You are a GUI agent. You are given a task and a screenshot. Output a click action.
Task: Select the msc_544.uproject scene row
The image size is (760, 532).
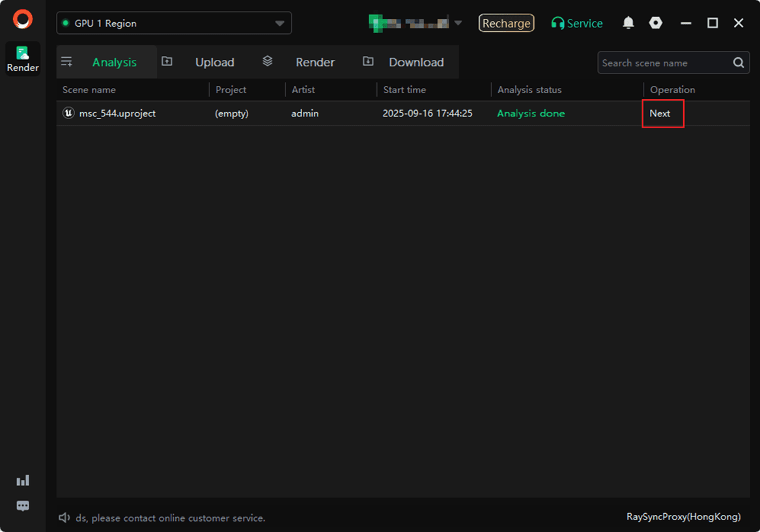tap(117, 113)
